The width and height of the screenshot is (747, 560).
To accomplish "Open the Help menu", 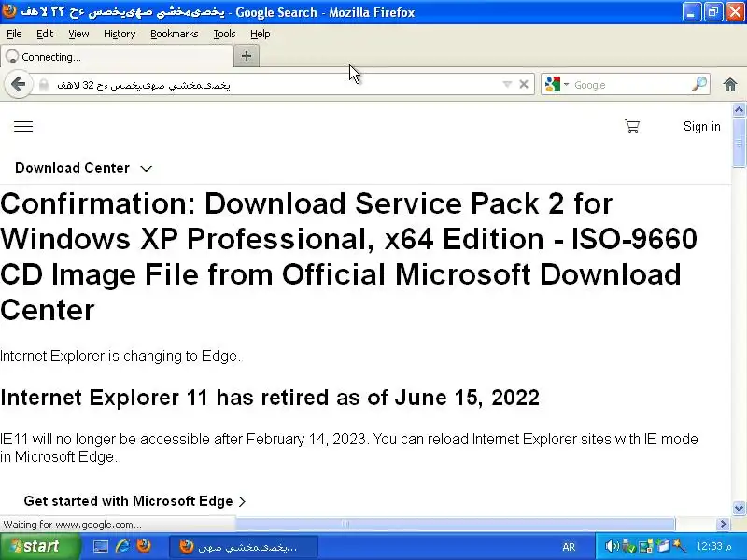I will coord(261,34).
